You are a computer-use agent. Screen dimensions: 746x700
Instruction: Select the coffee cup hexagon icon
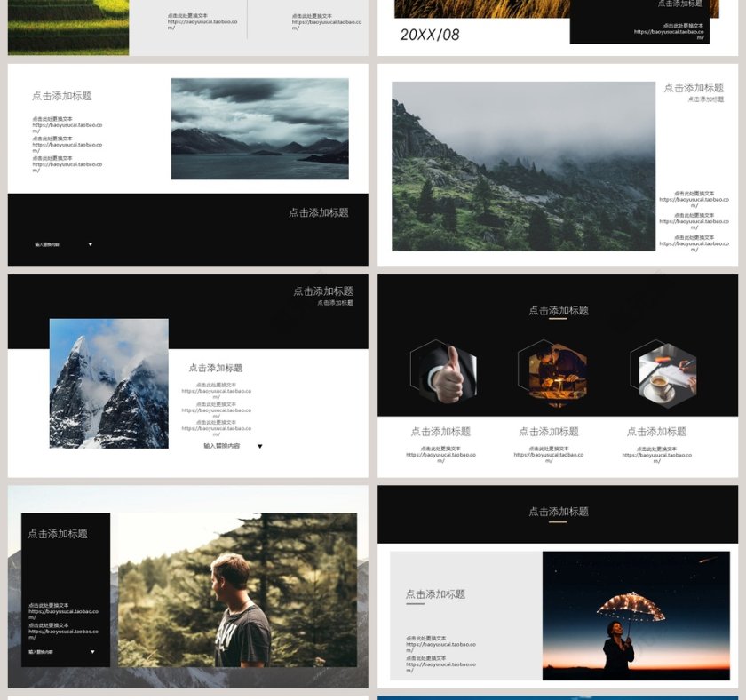coord(663,374)
